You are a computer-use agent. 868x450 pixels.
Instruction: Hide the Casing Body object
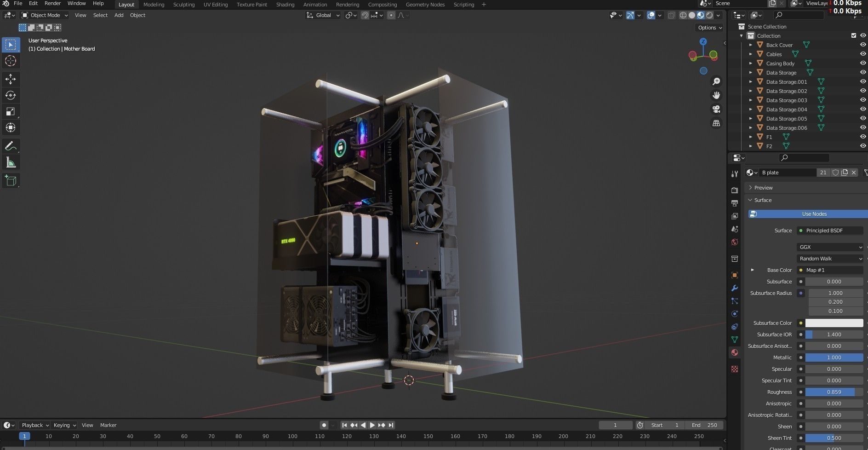coord(863,63)
